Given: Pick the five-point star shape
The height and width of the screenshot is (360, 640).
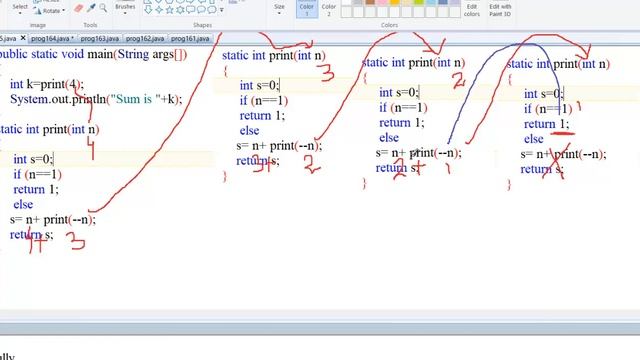Looking at the screenshot, I should point(169,9).
